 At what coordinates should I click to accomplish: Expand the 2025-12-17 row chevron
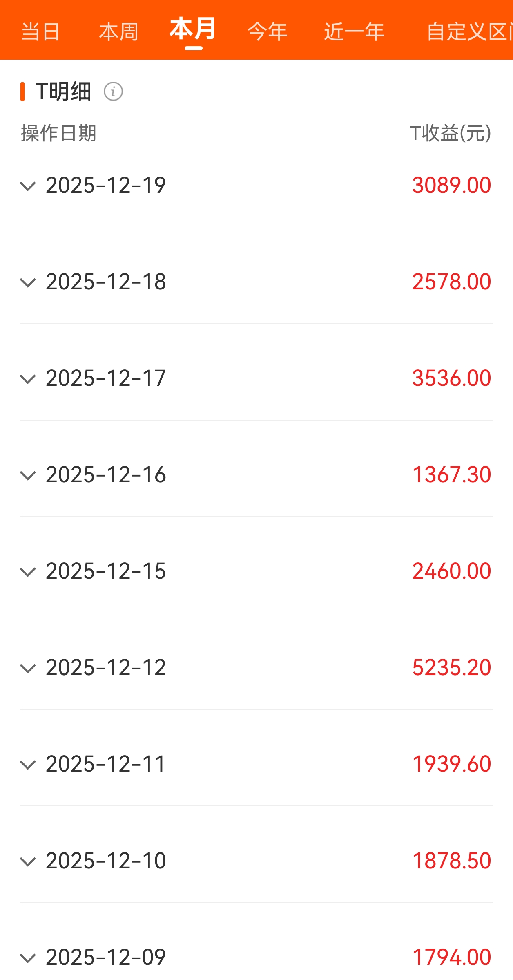click(28, 379)
